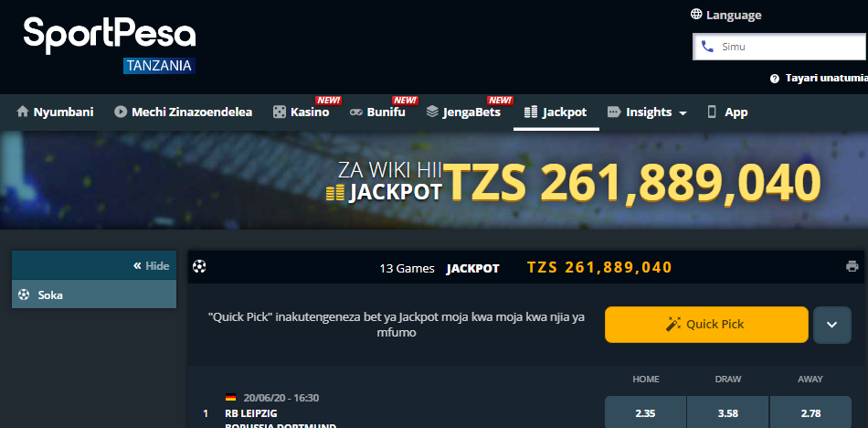Open the JengaBets tab
This screenshot has height=428, width=868.
click(463, 112)
